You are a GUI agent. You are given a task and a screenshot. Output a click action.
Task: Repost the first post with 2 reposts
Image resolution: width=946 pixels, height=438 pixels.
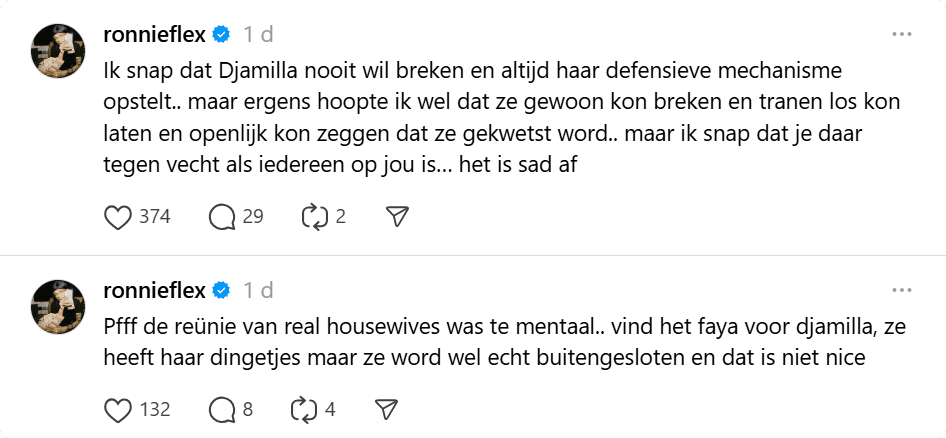tap(314, 216)
